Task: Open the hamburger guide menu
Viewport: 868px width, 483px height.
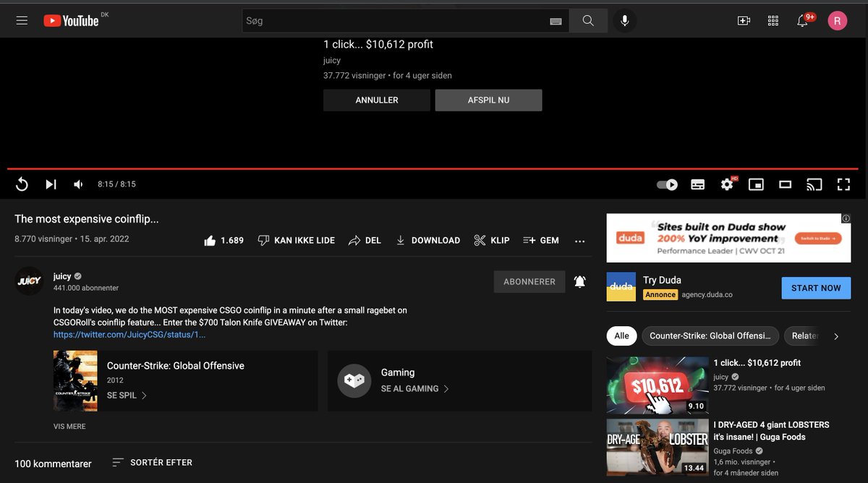Action: [22, 21]
